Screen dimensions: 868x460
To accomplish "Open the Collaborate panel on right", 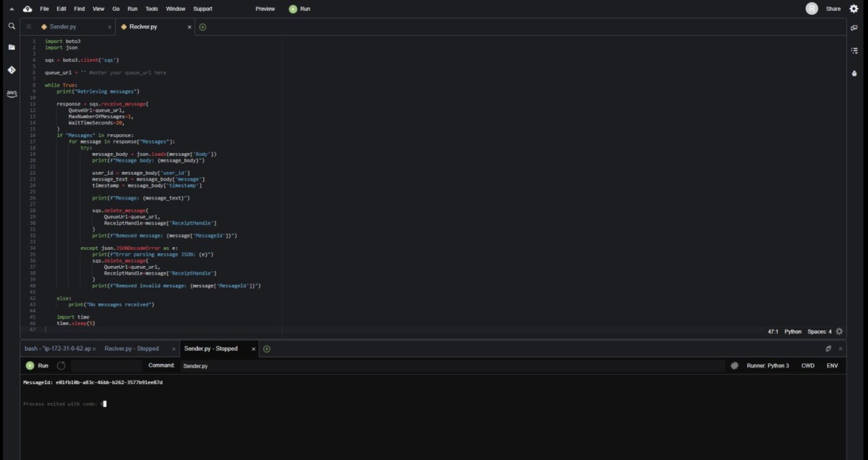I will 854,28.
